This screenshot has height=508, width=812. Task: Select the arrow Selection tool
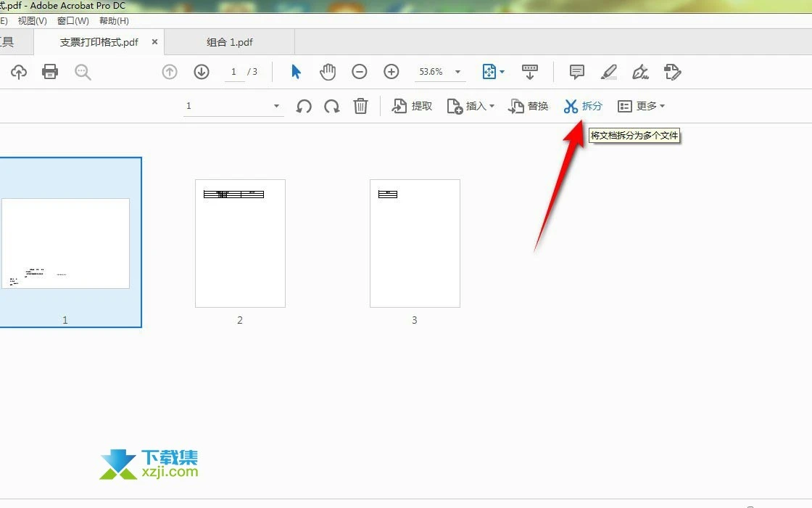click(x=296, y=72)
